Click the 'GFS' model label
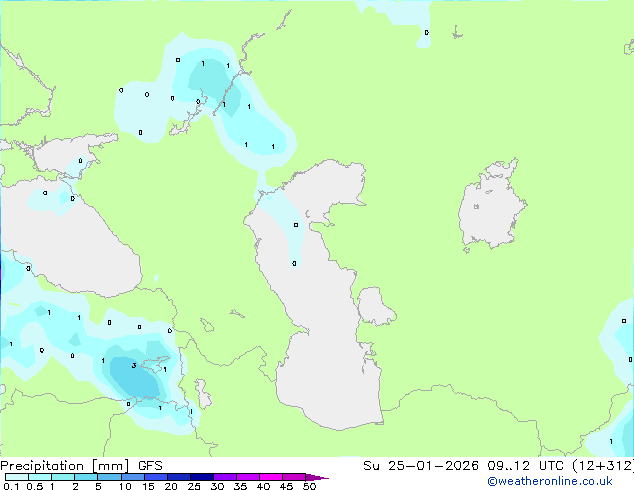634x490 pixels. 150,466
